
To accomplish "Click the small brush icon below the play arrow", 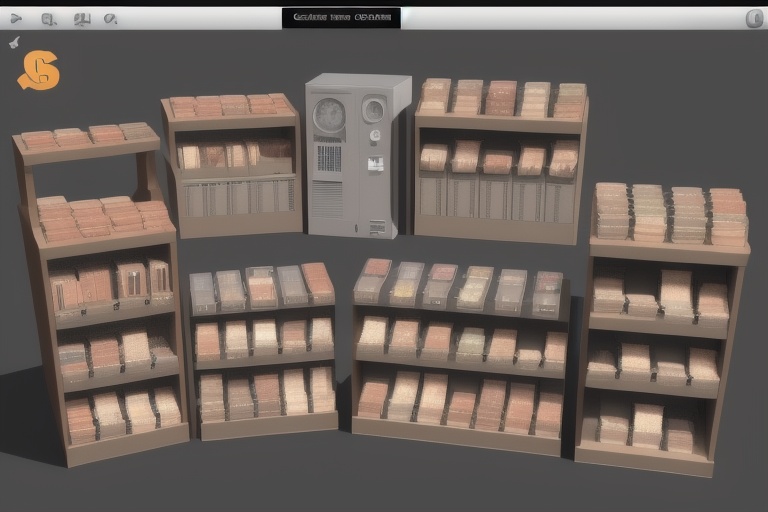I will point(14,43).
